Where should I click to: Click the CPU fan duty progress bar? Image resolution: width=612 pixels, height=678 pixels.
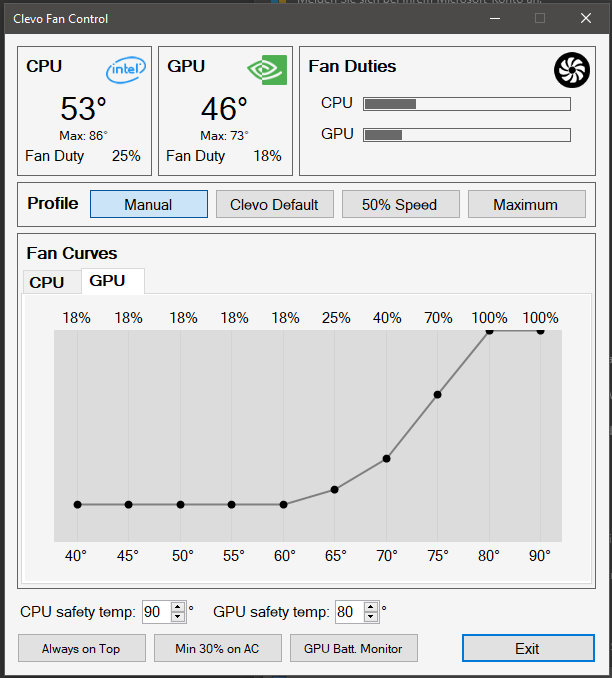pos(466,103)
